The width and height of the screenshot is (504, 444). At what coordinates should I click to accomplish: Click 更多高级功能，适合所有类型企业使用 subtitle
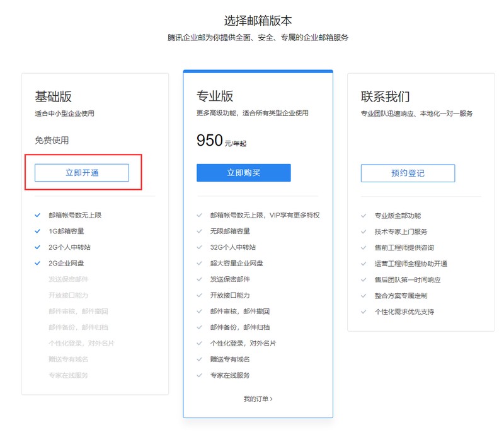click(253, 113)
